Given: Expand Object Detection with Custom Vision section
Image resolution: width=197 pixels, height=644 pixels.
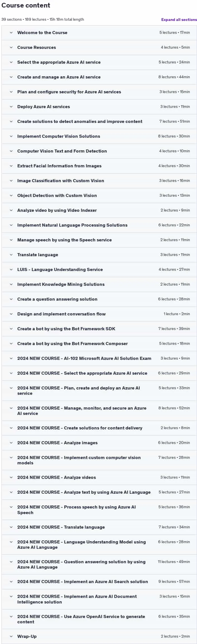Looking at the screenshot, I should click(99, 196).
